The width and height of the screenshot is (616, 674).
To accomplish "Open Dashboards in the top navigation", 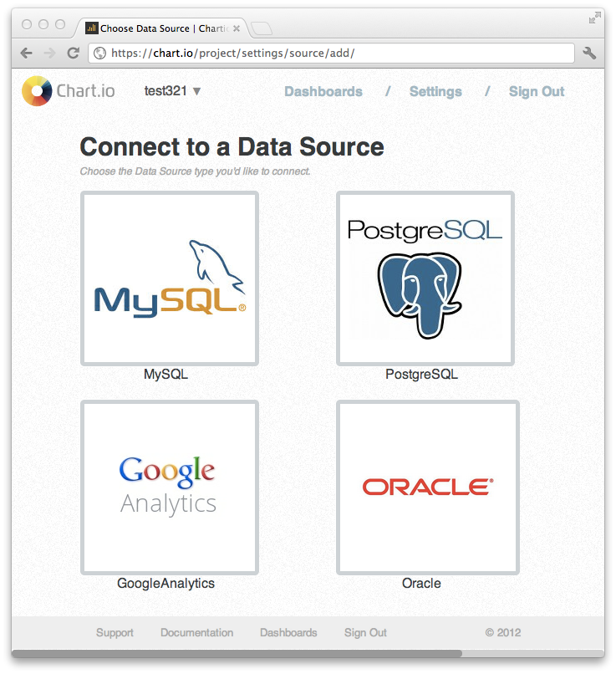I will (323, 91).
